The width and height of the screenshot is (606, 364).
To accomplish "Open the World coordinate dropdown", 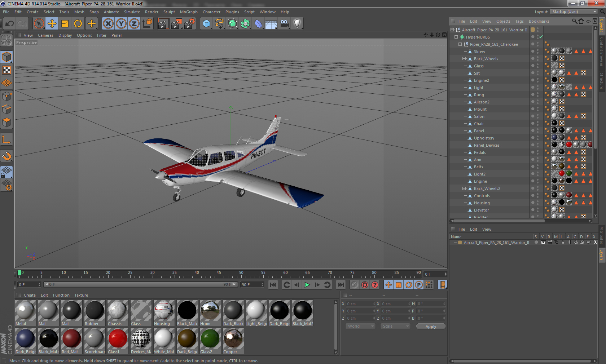I will coord(360,326).
